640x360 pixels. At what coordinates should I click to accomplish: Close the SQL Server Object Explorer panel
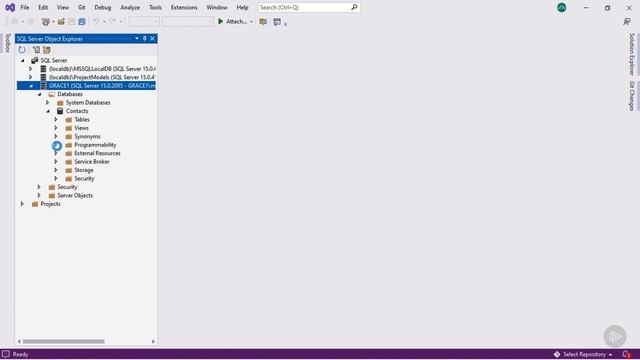coord(153,38)
